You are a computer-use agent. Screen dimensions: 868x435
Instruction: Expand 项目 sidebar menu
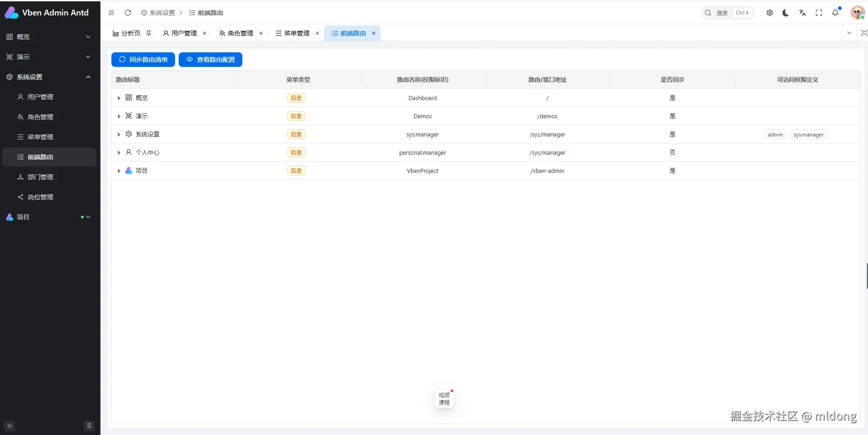tap(49, 217)
